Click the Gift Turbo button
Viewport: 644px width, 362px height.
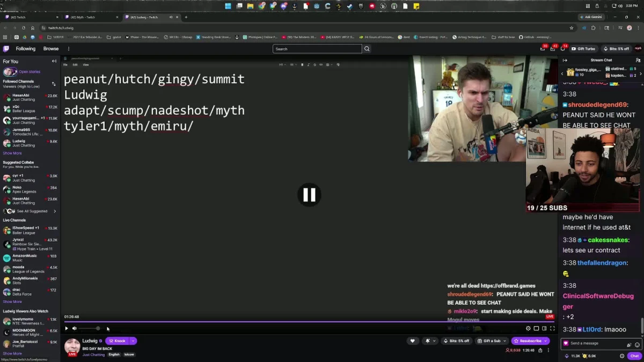pos(584,49)
